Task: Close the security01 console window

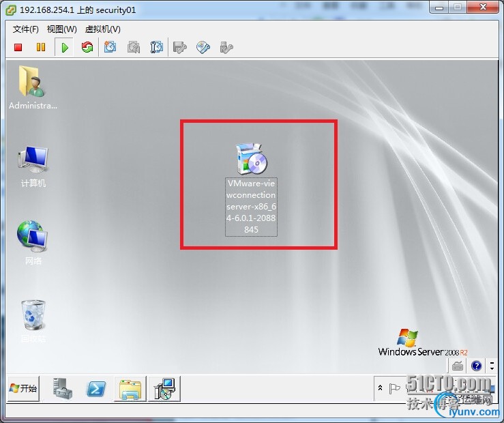Action: tap(483, 7)
